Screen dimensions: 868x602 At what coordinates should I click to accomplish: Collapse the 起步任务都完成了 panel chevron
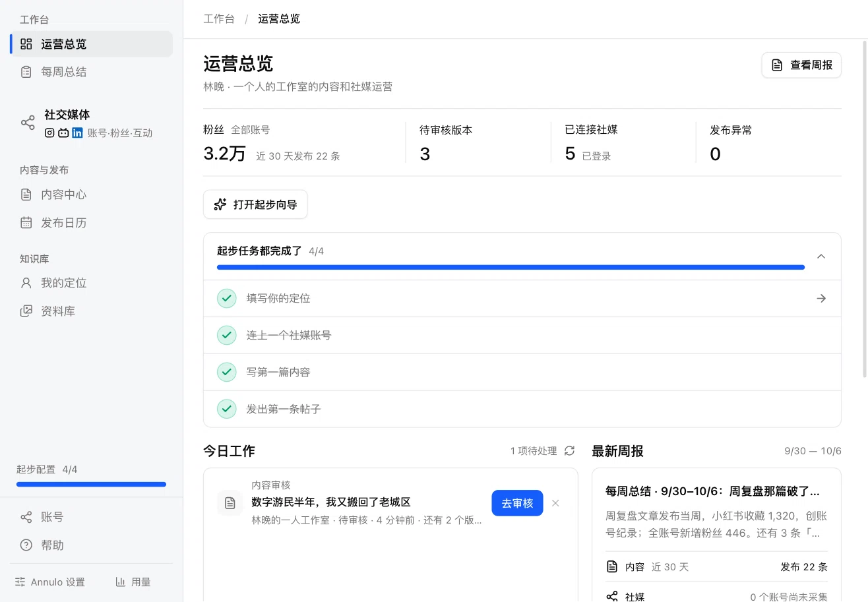coord(821,256)
